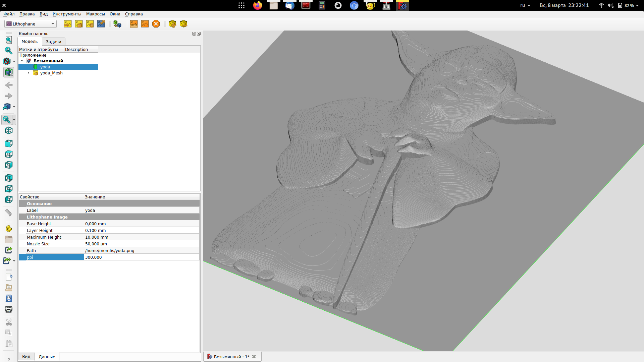Click the orange cancel X toolbar icon

pos(156,24)
